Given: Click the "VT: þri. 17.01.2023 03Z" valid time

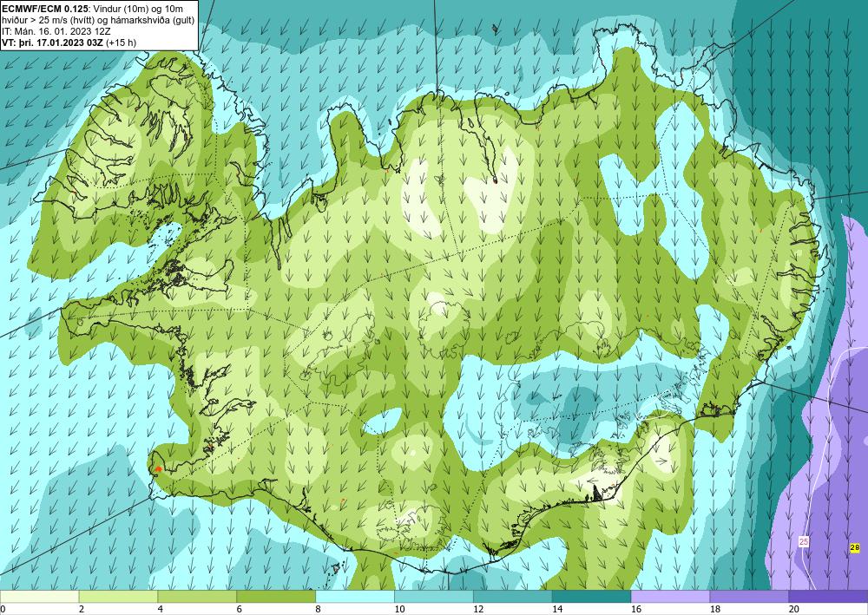Looking at the screenshot, I should (x=53, y=43).
